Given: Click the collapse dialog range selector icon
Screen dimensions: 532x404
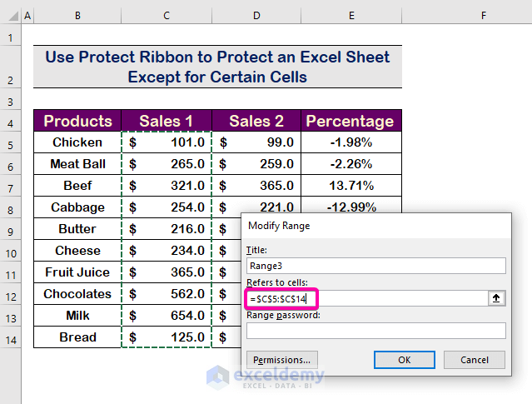Looking at the screenshot, I should [x=497, y=299].
